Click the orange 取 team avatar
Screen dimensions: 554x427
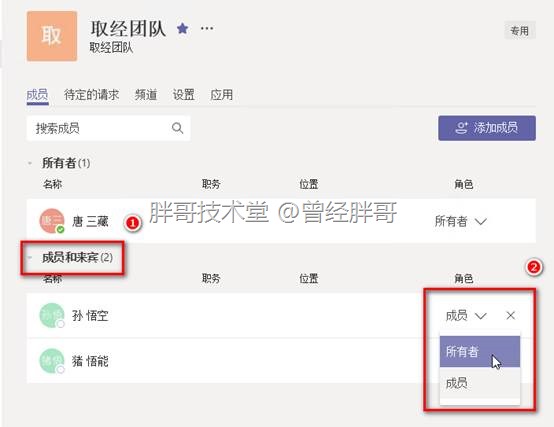click(52, 36)
